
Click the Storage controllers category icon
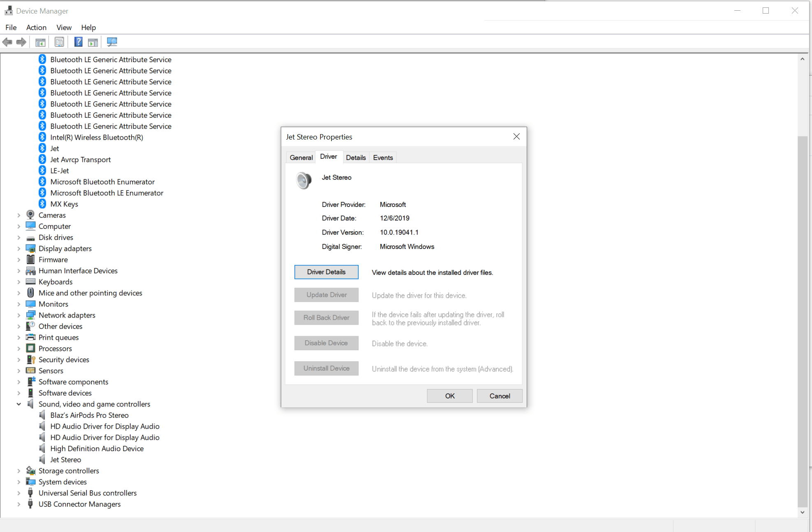(x=30, y=470)
